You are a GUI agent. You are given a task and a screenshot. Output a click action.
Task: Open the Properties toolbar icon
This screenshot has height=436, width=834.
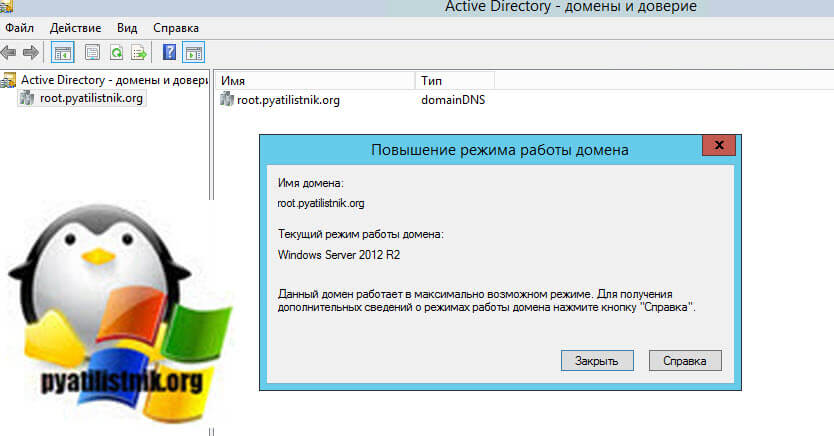coord(92,53)
